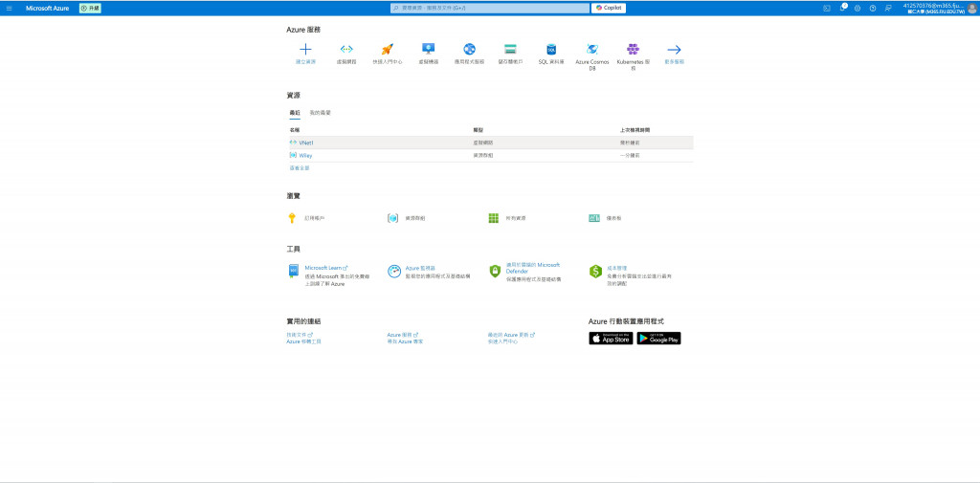This screenshot has height=483, width=980.
Task: Focus the resource search box
Action: click(x=489, y=8)
